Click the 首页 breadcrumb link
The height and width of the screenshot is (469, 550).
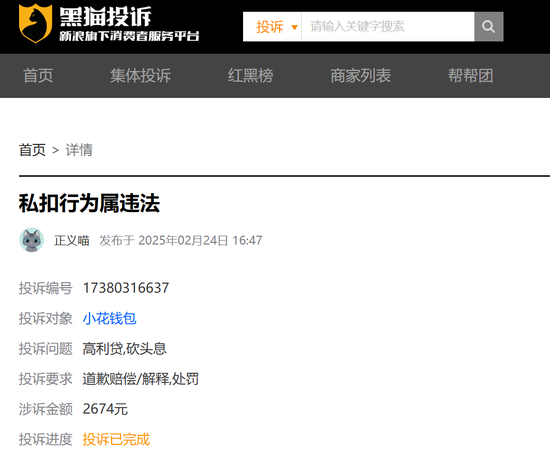pyautogui.click(x=32, y=150)
